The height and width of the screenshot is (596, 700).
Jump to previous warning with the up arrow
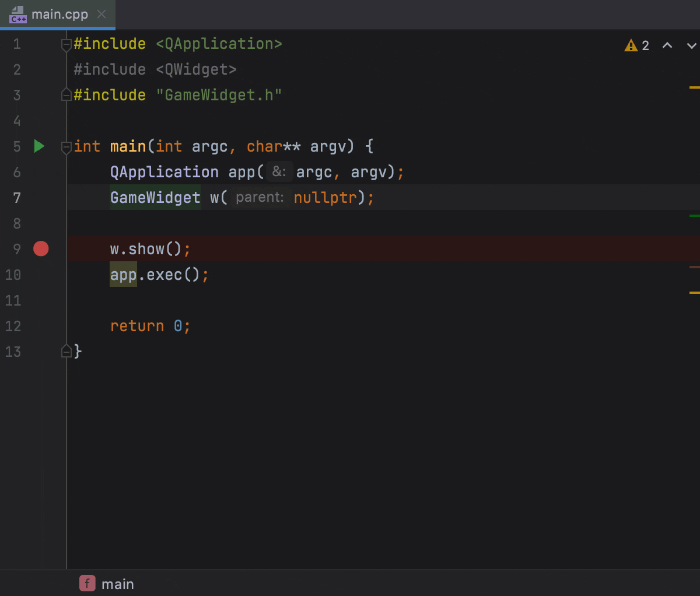click(667, 45)
